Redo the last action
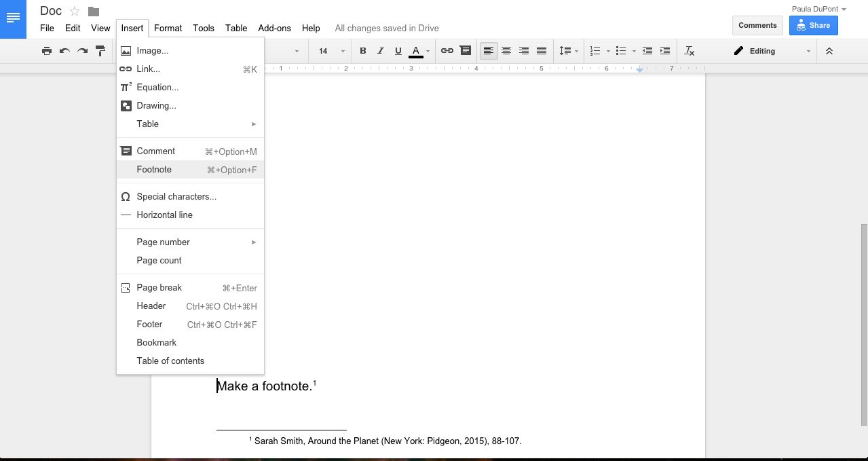Screen dimensions: 868x461 point(82,50)
